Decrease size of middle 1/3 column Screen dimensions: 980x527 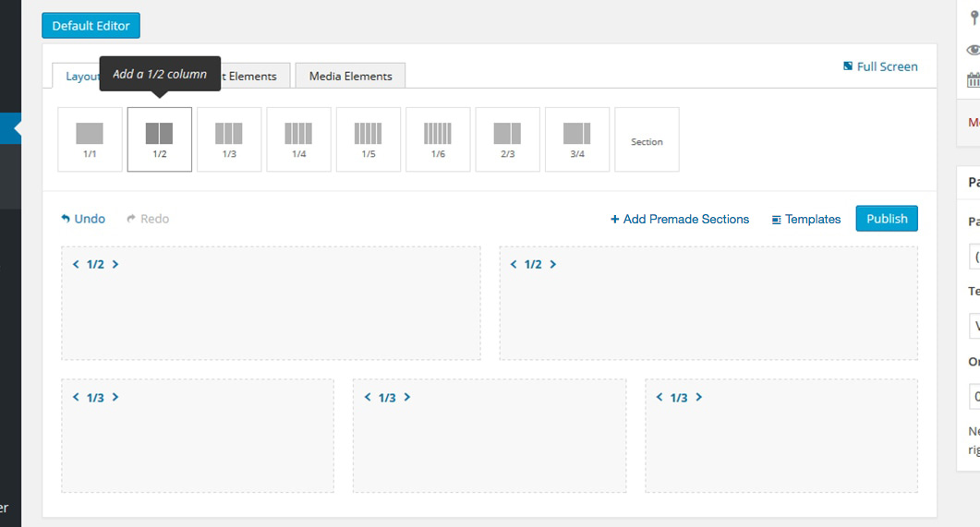tap(368, 397)
